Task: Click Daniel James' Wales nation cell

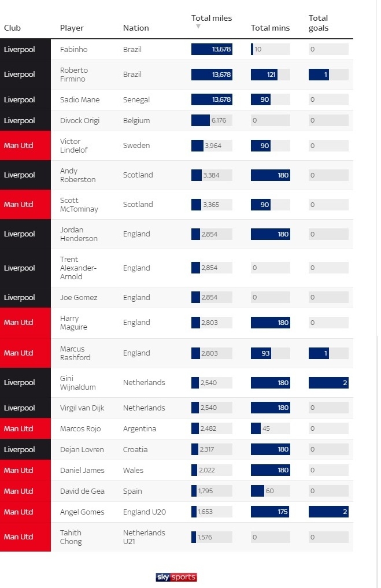Action: pyautogui.click(x=134, y=471)
